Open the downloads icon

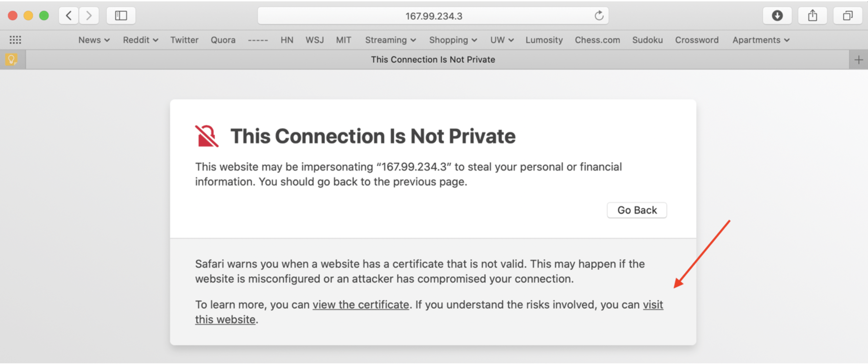coord(777,16)
